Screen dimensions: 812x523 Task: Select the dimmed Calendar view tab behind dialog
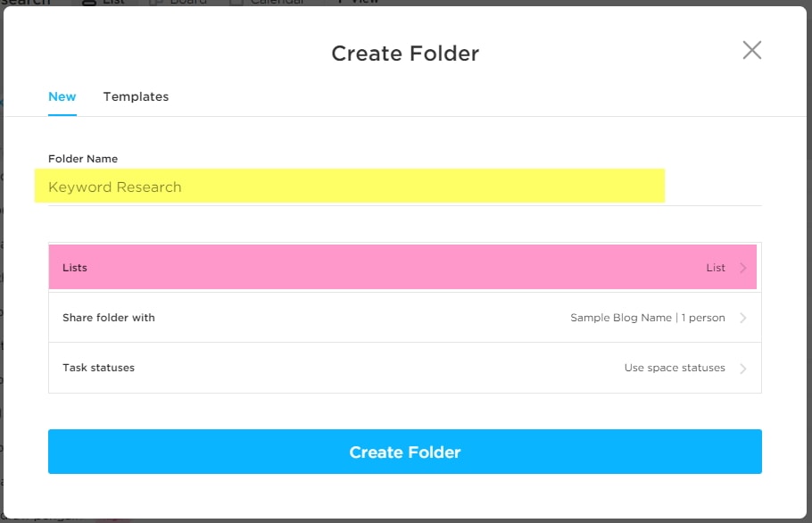[268, 2]
